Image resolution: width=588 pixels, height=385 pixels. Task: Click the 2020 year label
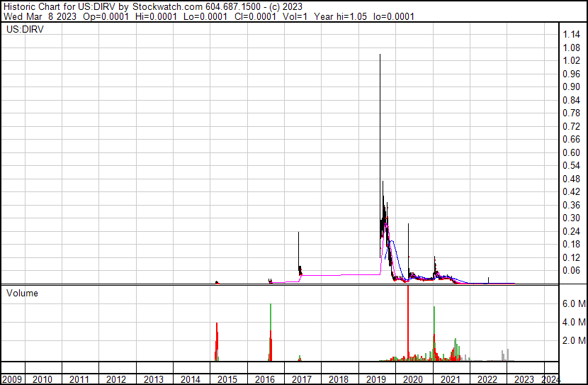click(x=413, y=379)
